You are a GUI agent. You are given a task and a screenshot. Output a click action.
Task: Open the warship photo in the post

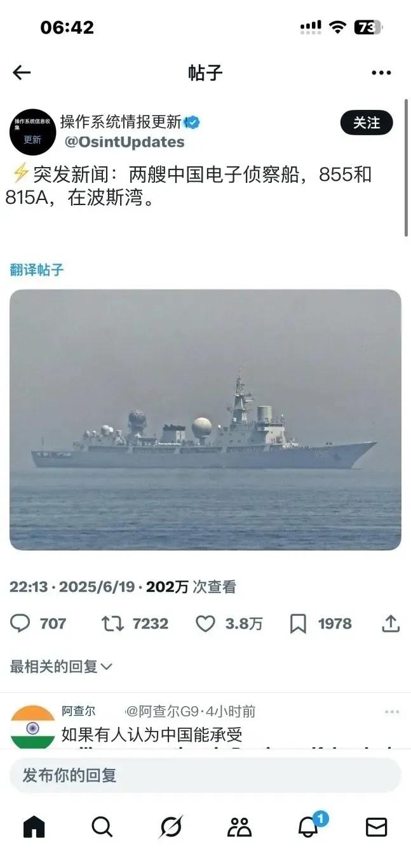coord(205,420)
